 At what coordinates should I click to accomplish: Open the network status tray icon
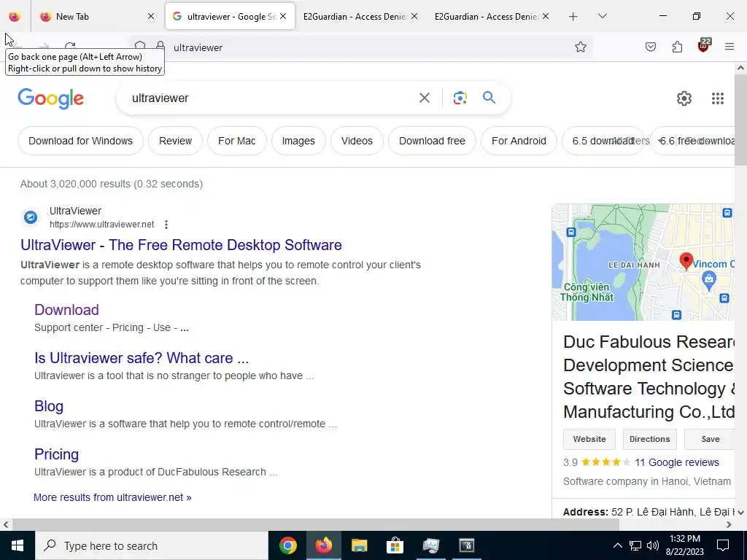pos(635,545)
